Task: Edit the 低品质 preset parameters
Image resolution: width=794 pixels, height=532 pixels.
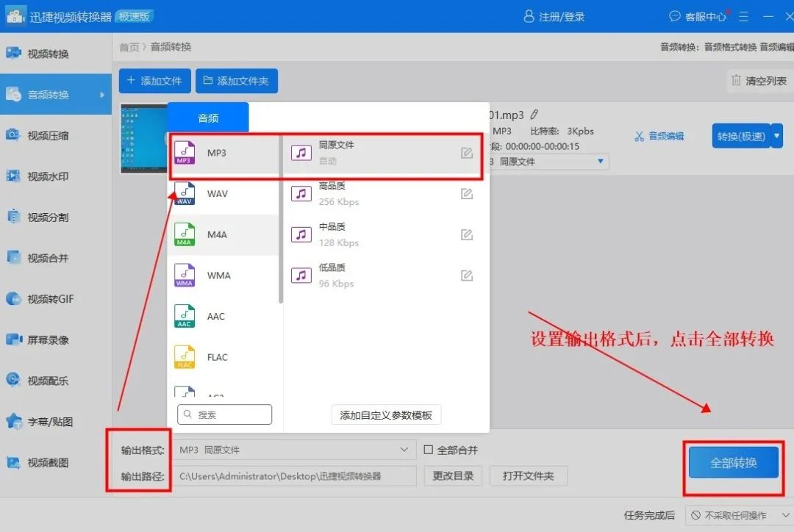Action: [x=466, y=276]
